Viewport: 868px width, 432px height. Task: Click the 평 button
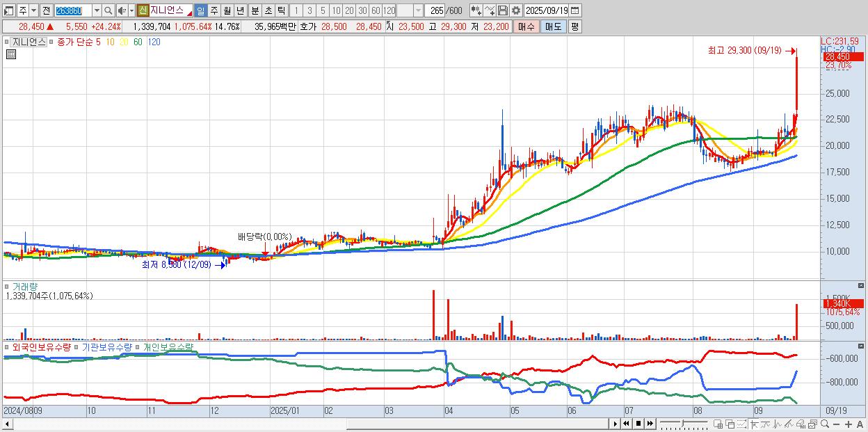574,26
